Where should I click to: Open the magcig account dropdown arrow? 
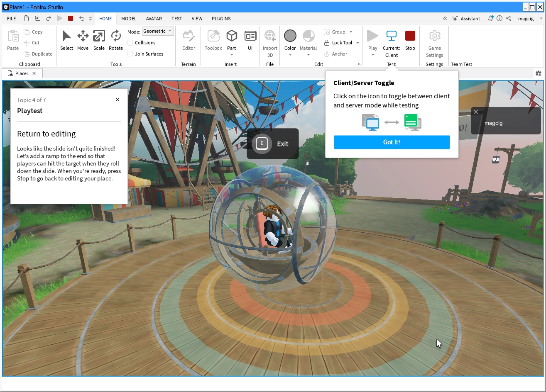pos(541,19)
